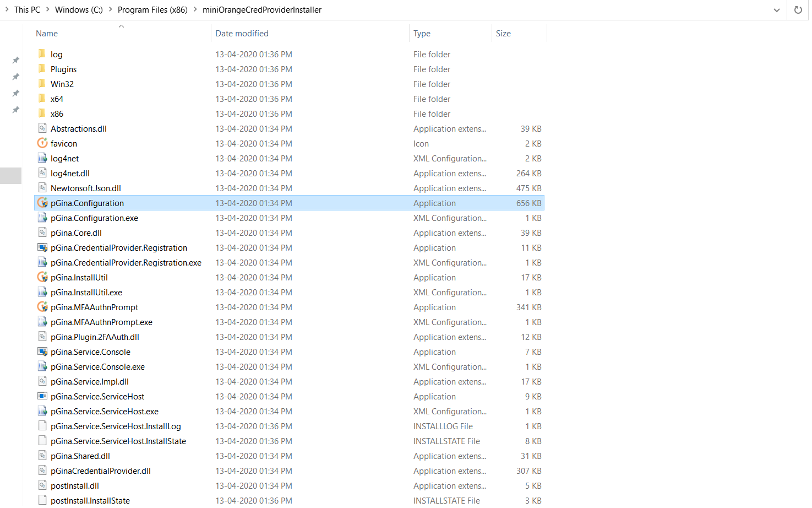
Task: Sort by the Date modified column
Action: [242, 34]
